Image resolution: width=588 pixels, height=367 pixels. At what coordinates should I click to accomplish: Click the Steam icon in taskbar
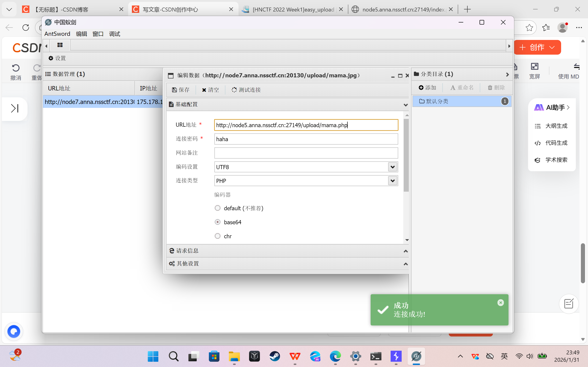pyautogui.click(x=275, y=356)
